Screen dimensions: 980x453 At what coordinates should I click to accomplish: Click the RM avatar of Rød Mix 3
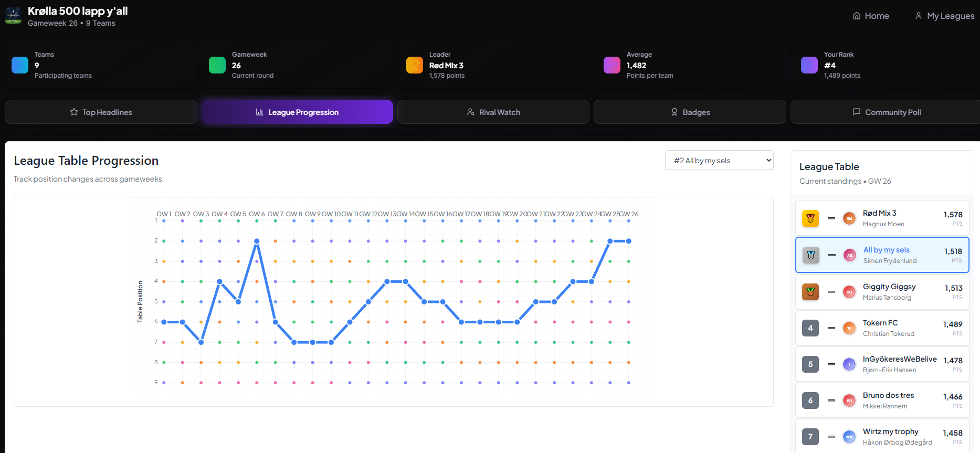point(849,218)
